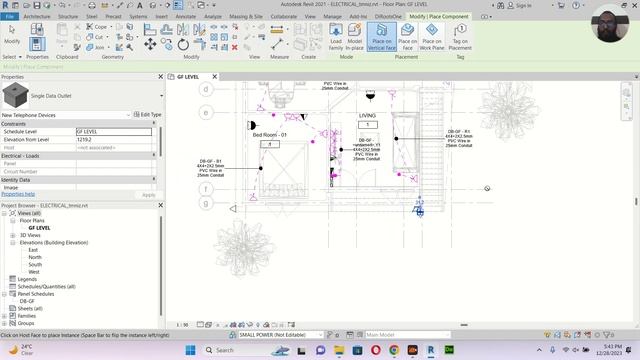Click the Schedule Level value field

114,131
